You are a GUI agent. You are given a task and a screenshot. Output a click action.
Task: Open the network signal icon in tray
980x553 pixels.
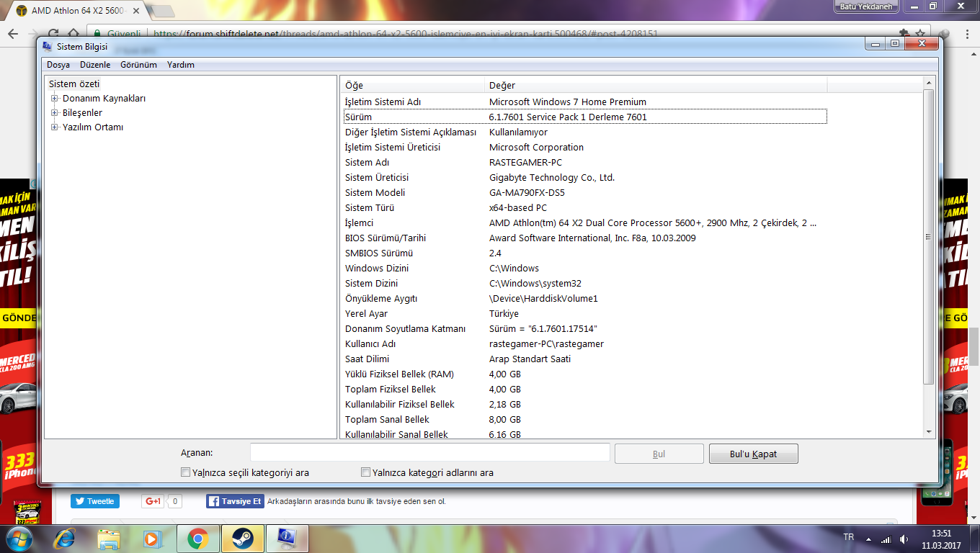886,539
